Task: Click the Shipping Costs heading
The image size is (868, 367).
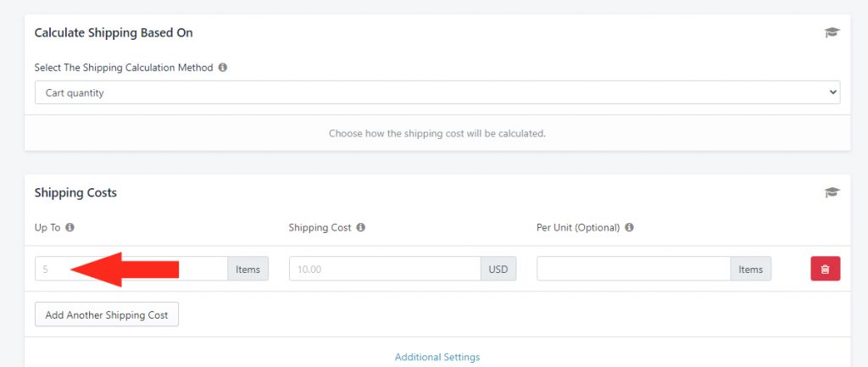Action: pos(75,192)
